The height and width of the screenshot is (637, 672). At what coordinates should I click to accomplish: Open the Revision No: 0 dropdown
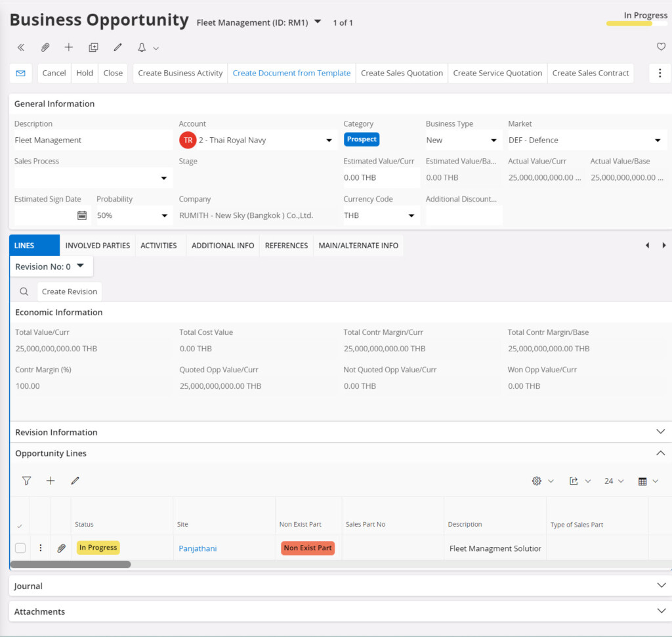pyautogui.click(x=51, y=267)
